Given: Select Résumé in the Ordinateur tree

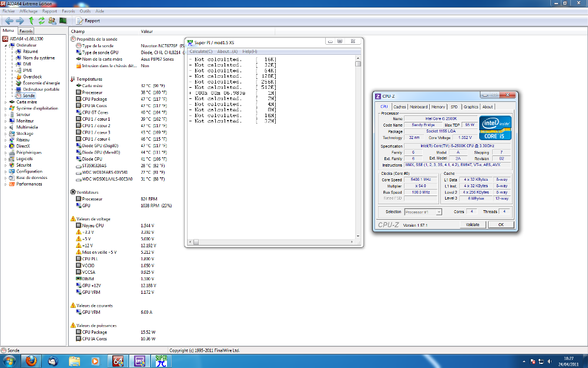Looking at the screenshot, I should tap(30, 51).
